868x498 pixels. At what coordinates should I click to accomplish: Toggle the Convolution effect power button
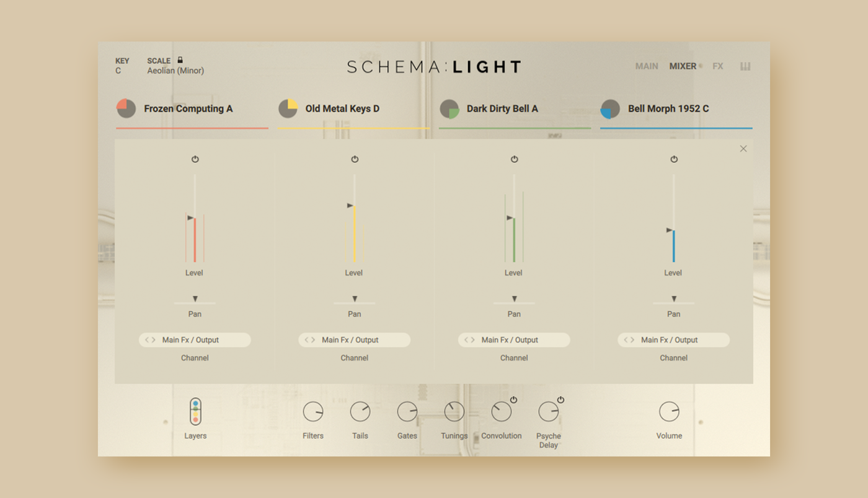tap(514, 400)
